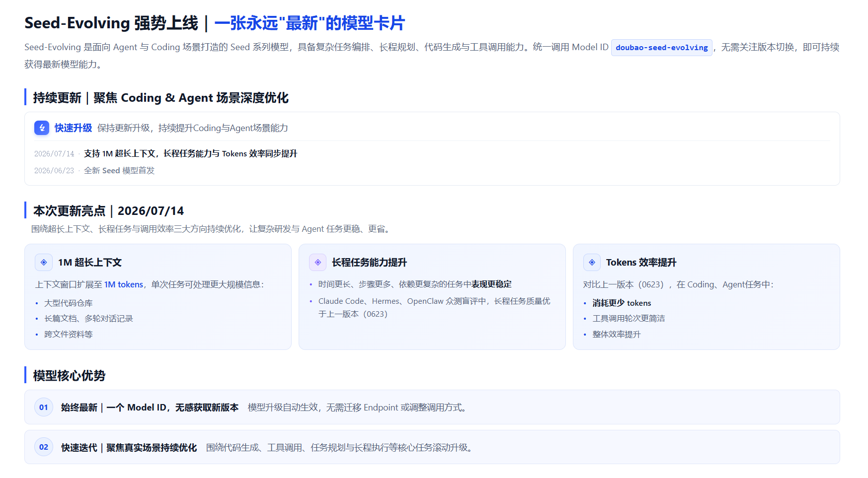Click the entry 支持 1M 超长上下文，长程任务能力与 Tokens 效率同步提升
Screen dimensions: 868x478
[190, 154]
